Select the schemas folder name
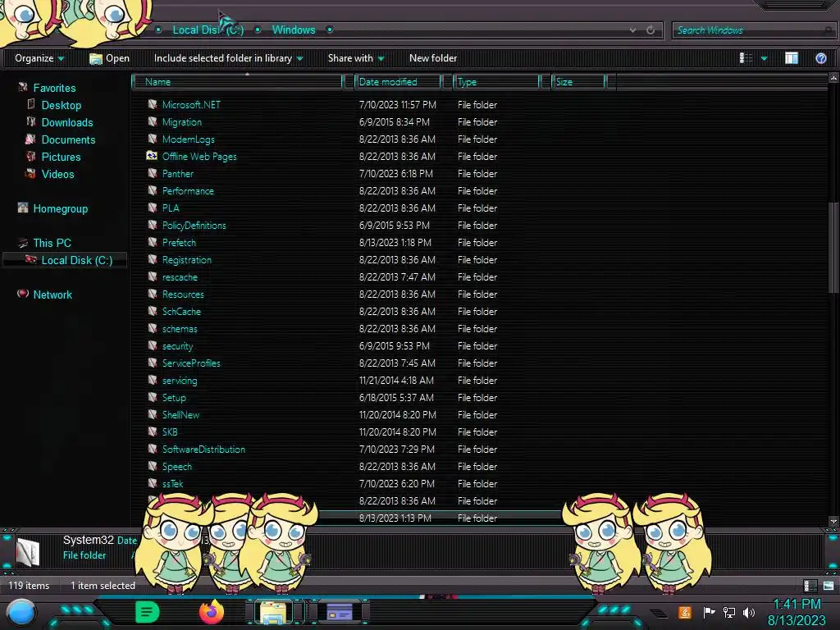 [x=180, y=328]
